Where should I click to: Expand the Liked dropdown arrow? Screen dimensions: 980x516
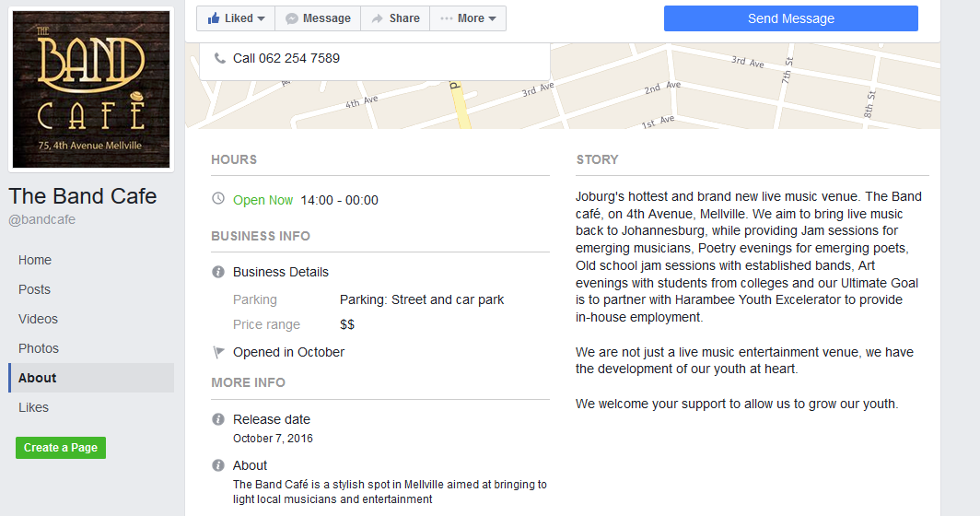tap(262, 18)
